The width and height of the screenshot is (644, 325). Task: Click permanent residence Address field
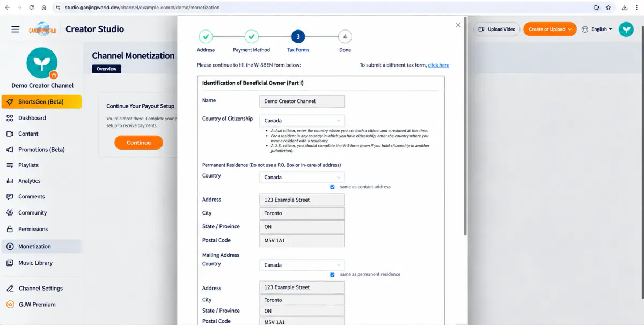pyautogui.click(x=302, y=200)
